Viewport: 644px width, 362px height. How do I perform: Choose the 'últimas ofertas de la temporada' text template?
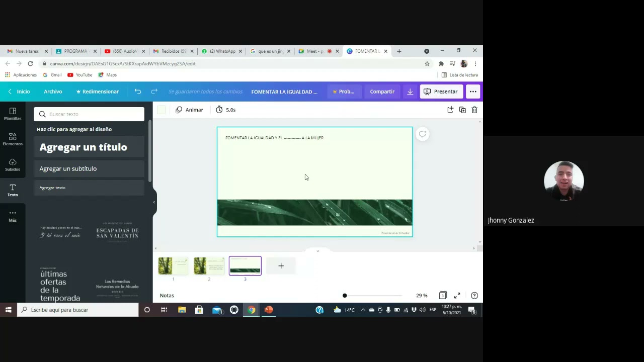(x=60, y=284)
